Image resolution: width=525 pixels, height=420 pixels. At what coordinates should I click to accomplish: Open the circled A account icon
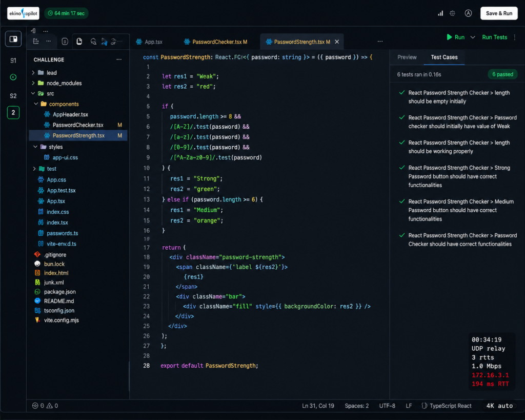coord(468,13)
